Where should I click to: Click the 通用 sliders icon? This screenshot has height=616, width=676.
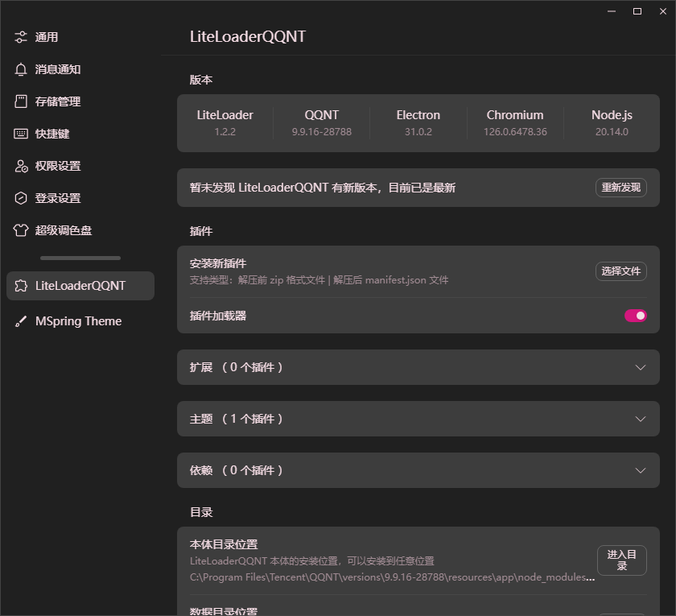pyautogui.click(x=21, y=37)
